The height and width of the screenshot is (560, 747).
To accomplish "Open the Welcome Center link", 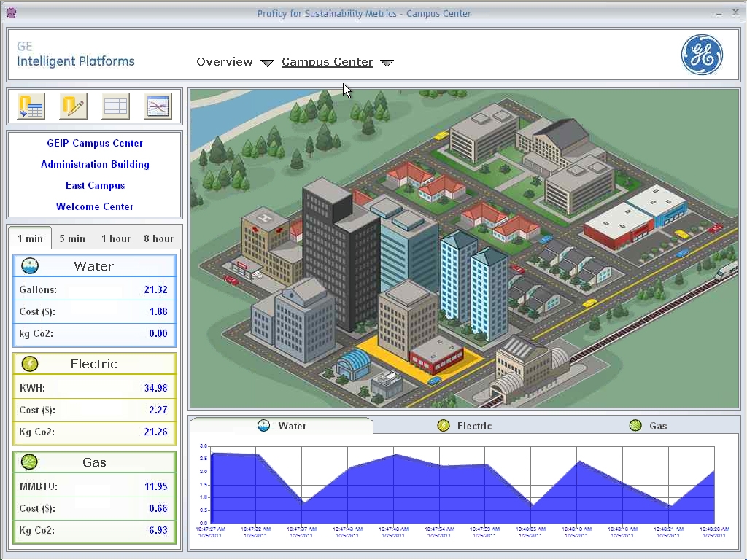I will coord(95,206).
